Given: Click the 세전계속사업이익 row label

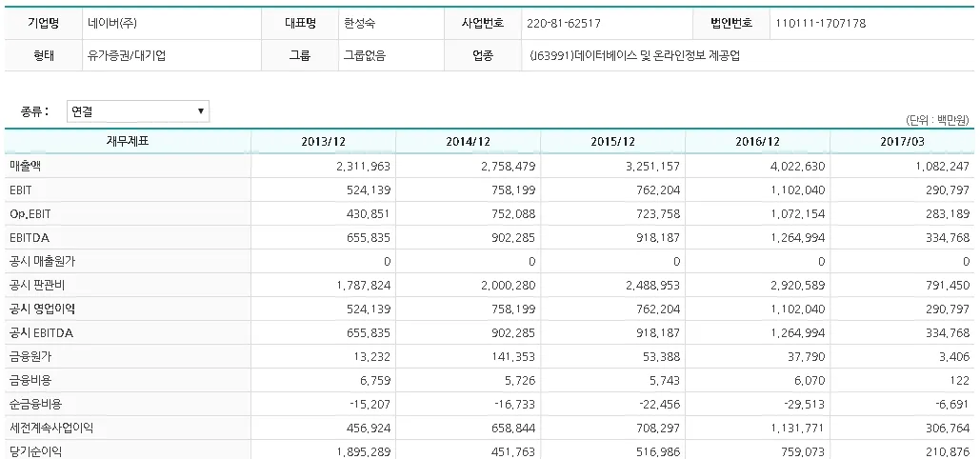Looking at the screenshot, I should tap(51, 429).
